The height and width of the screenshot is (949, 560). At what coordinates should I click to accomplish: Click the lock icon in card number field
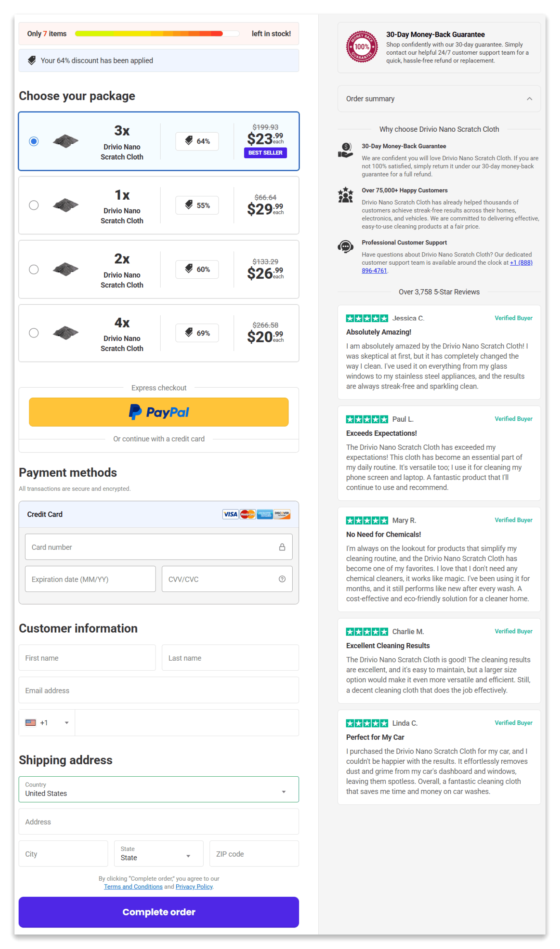pos(282,547)
